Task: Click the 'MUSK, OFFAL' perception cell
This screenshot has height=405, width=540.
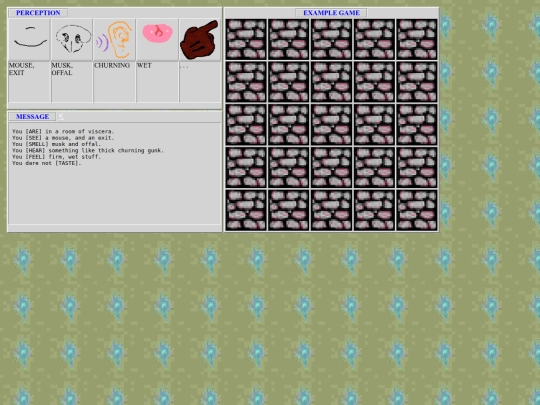Action: 72,82
